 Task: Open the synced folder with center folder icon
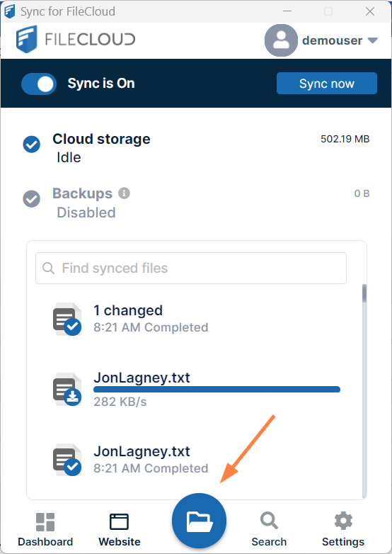click(x=199, y=521)
